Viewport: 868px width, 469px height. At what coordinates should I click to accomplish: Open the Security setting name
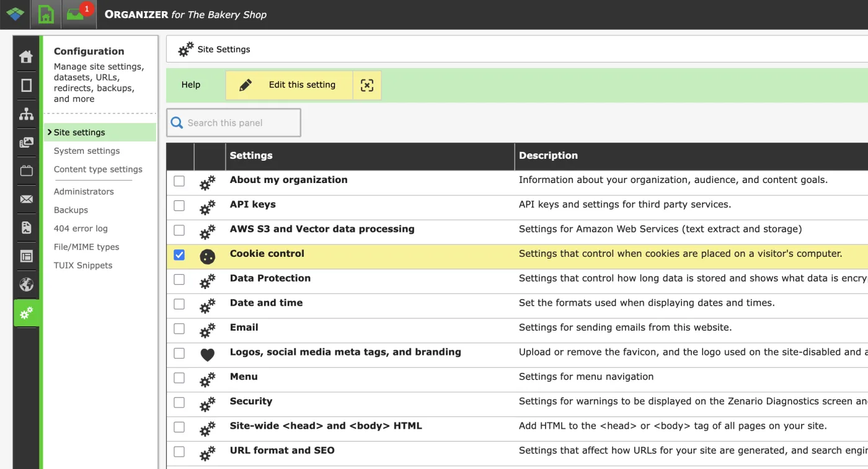pyautogui.click(x=251, y=401)
